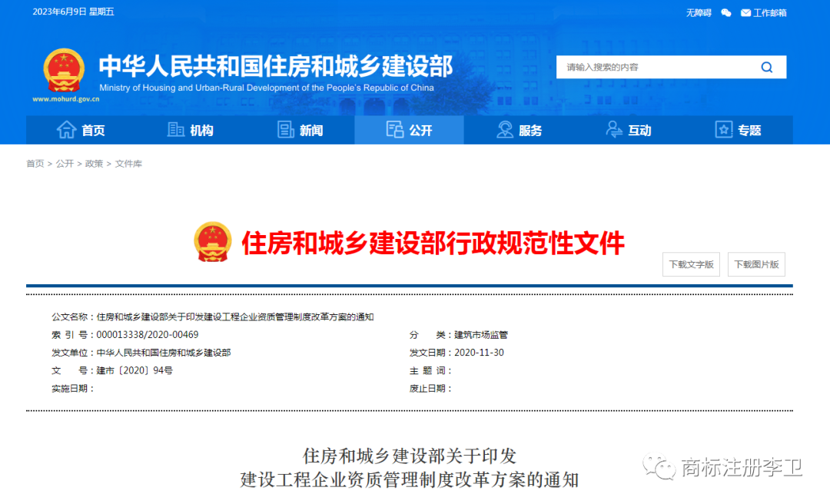Click the English ministry name subtitle
The image size is (830, 504).
[266, 88]
